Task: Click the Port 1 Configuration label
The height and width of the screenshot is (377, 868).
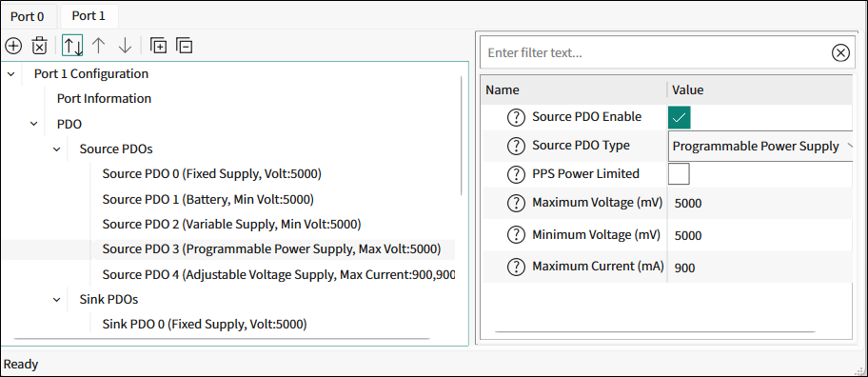Action: click(91, 73)
